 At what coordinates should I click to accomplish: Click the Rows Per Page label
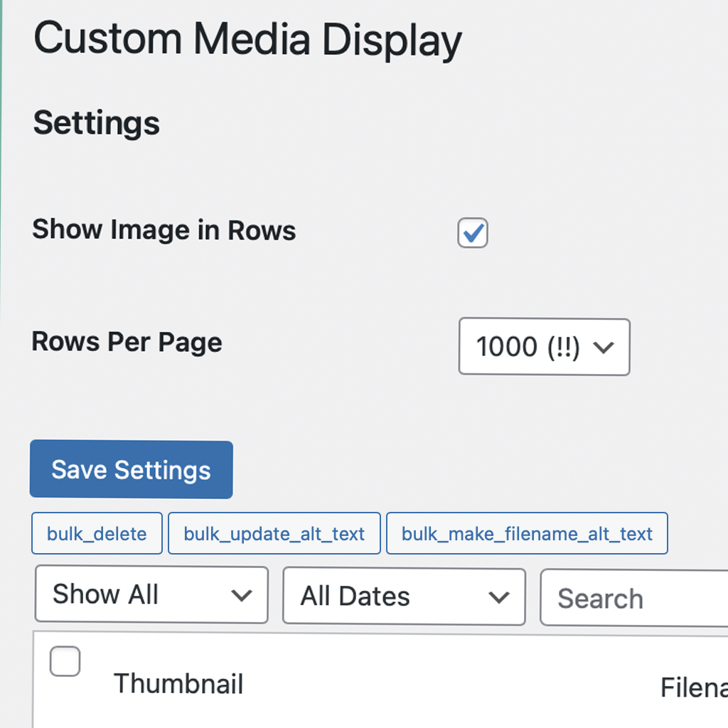point(127,342)
